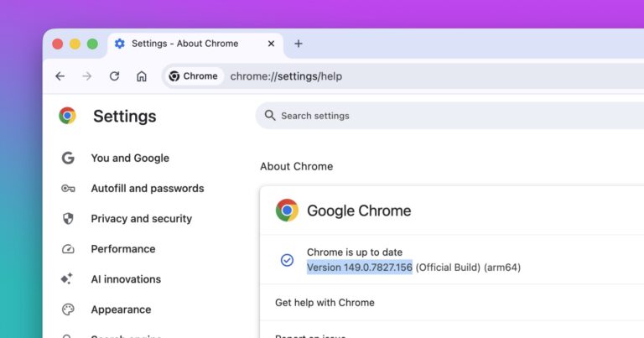The width and height of the screenshot is (644, 338).
Task: Click the magnifier icon in Search settings
Action: tap(269, 116)
